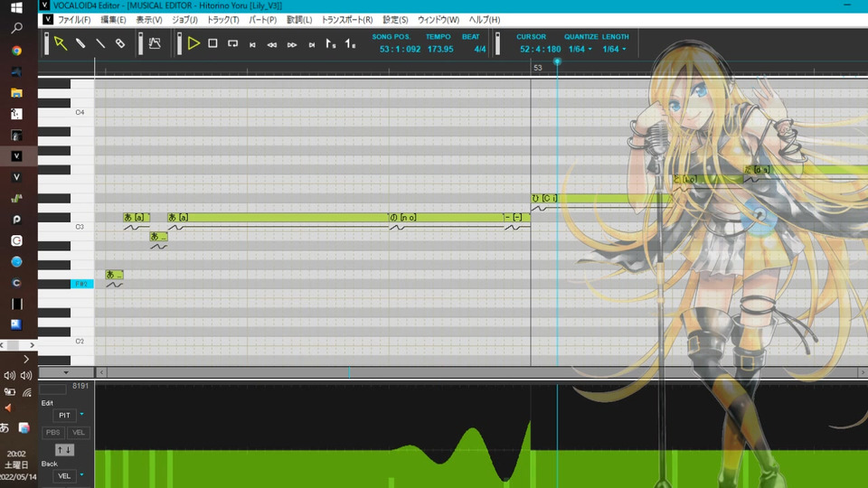
Task: Swap Edit and Back parameters with arrows button
Action: pyautogui.click(x=64, y=450)
